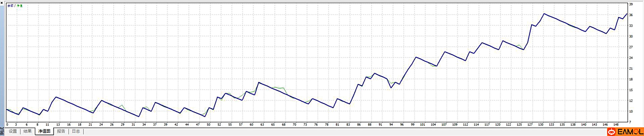Click the blue 余额 legend label
The height and width of the screenshot is (136, 644).
10,6
